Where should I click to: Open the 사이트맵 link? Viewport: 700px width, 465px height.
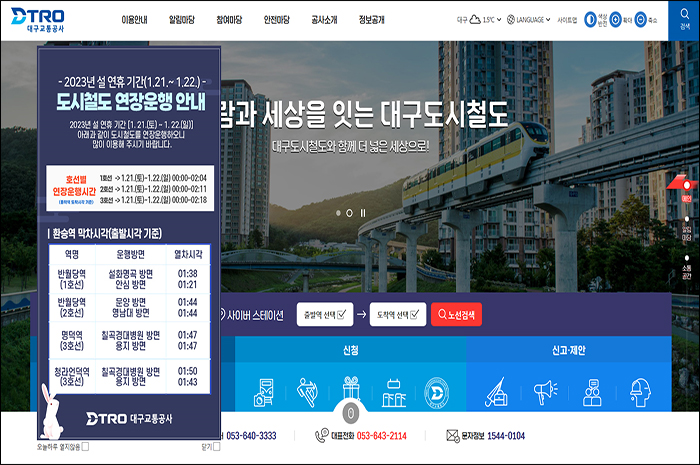567,20
